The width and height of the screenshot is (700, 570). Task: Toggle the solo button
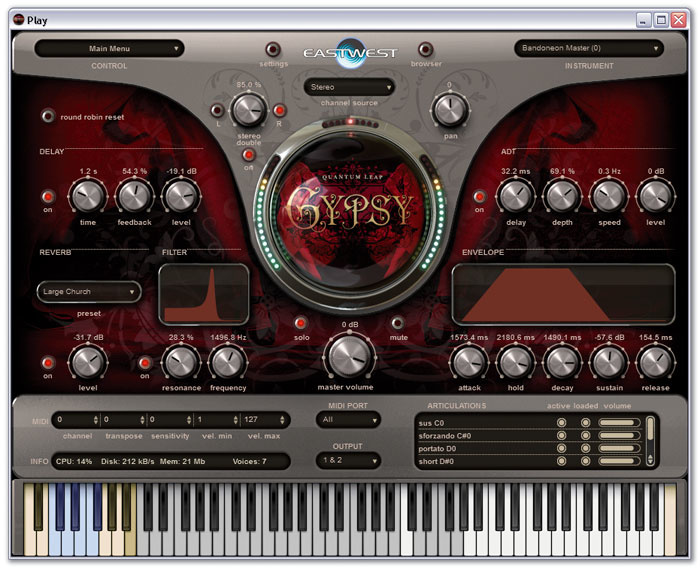pyautogui.click(x=301, y=323)
